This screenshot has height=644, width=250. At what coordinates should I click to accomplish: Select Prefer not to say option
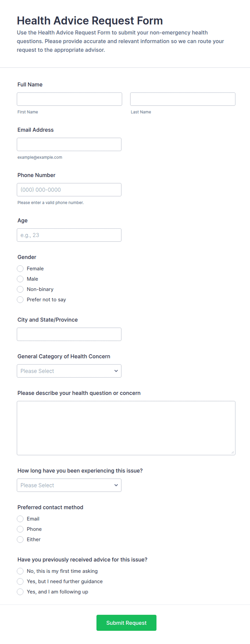pos(20,300)
